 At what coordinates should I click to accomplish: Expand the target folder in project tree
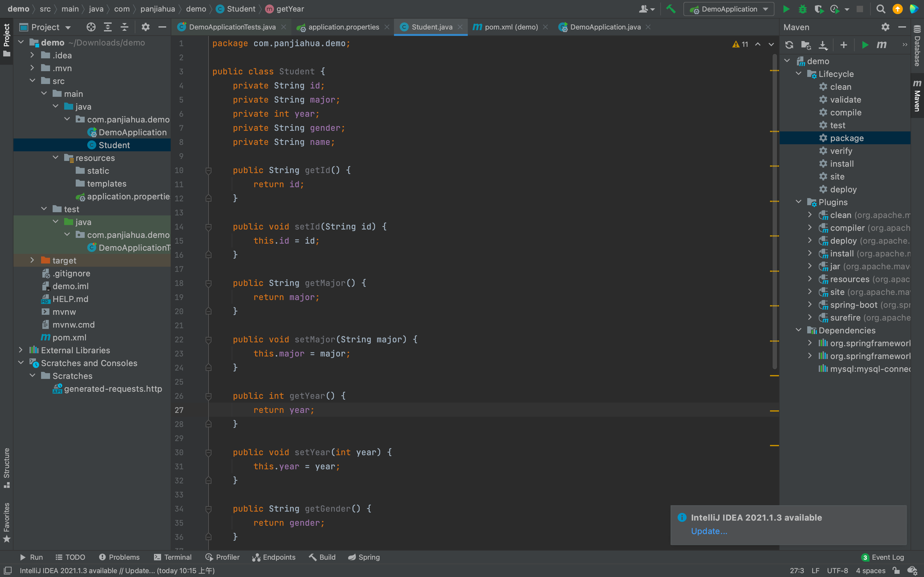pos(32,260)
